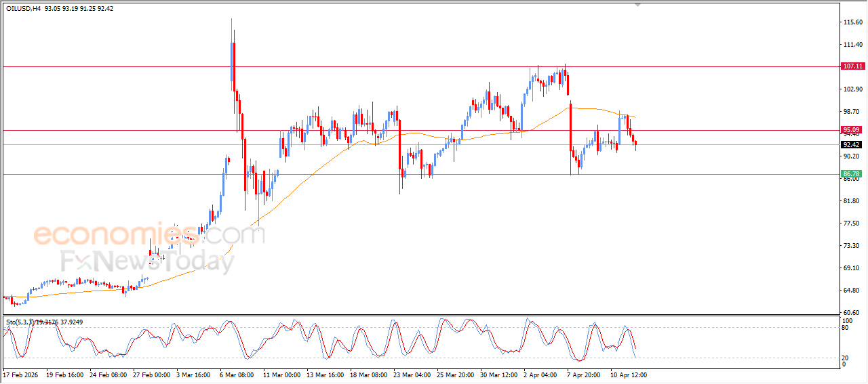Click the 73.30 price axis label

[x=851, y=246]
